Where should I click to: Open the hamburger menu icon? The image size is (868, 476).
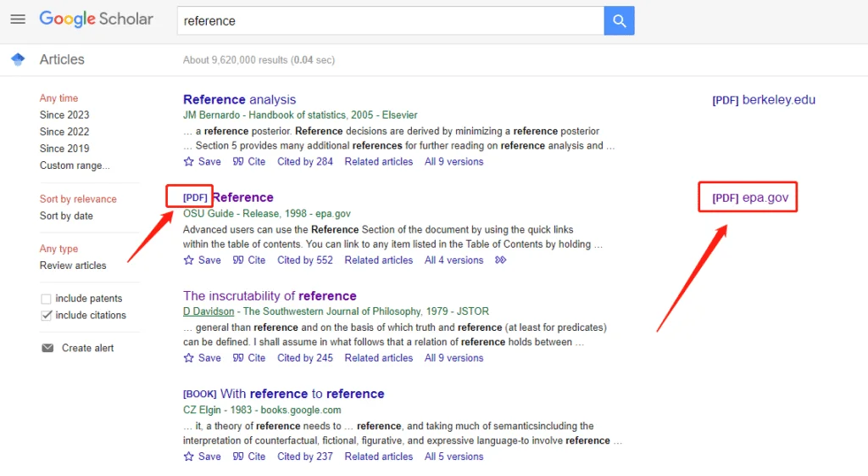pyautogui.click(x=18, y=20)
